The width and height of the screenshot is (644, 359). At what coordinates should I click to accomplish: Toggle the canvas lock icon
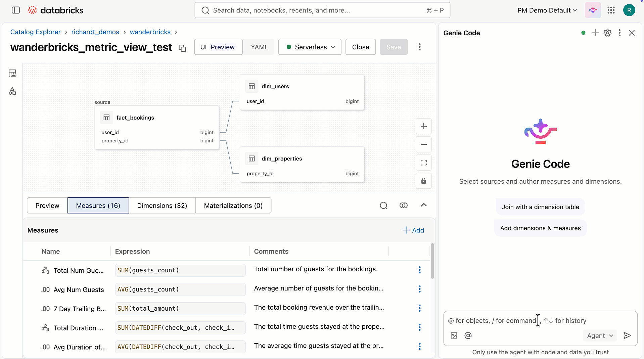[x=423, y=181]
